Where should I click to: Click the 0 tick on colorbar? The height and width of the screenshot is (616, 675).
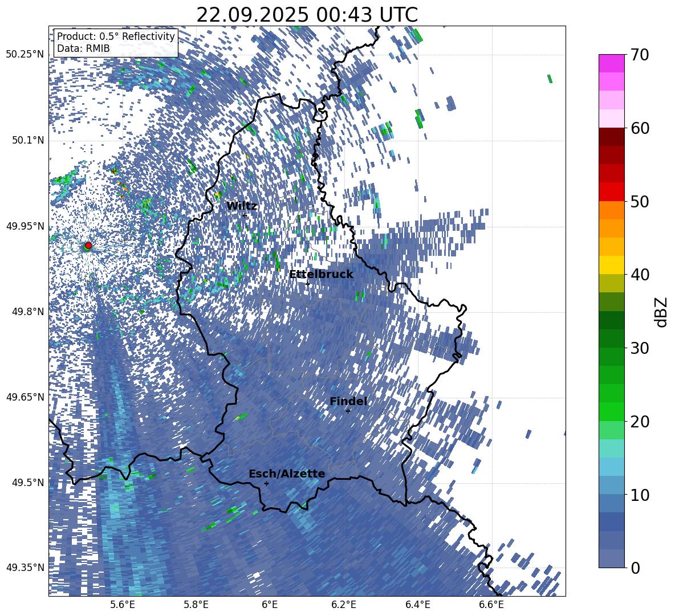[x=635, y=568]
